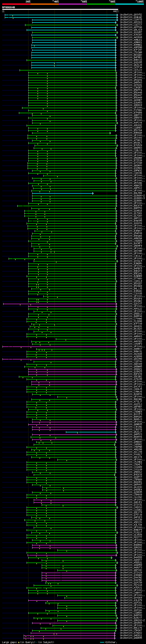Select the UniRef100_C4QV10 label
Image resolution: width=146 pixels, height=644 pixels.
coord(131,507)
